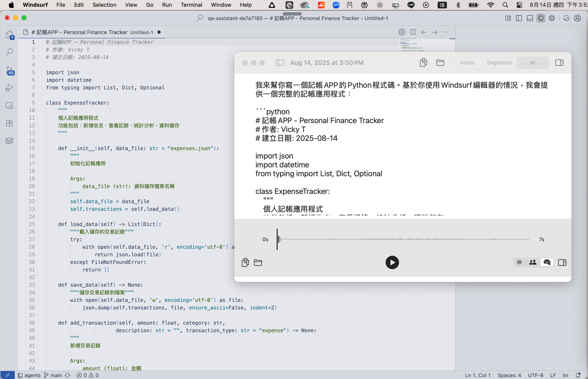The width and height of the screenshot is (588, 379).
Task: Open the Remote Explorer view
Action: point(9,106)
